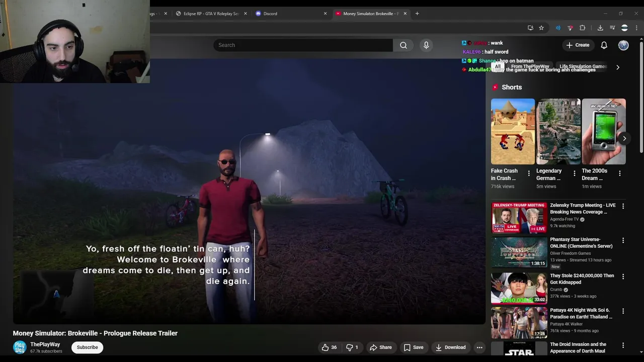Open Legendary German short thumbnail
Image resolution: width=644 pixels, height=362 pixels.
[558, 132]
